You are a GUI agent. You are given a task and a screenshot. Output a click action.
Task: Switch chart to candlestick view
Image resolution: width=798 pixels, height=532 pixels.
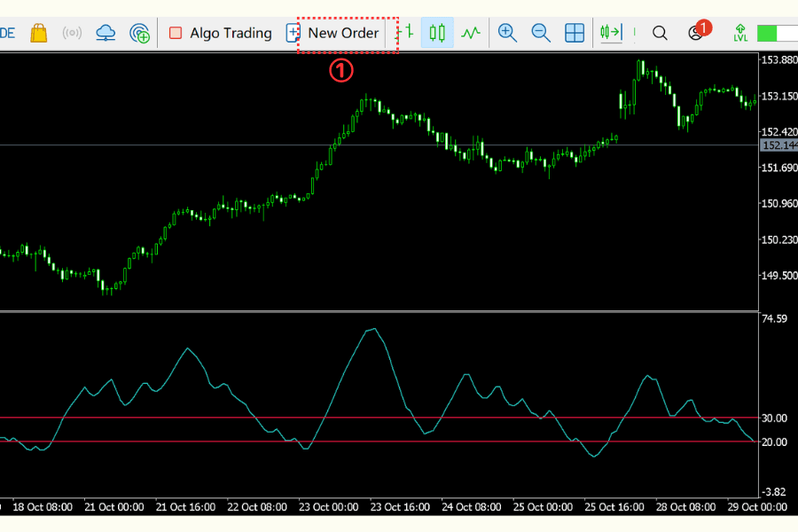click(x=437, y=33)
